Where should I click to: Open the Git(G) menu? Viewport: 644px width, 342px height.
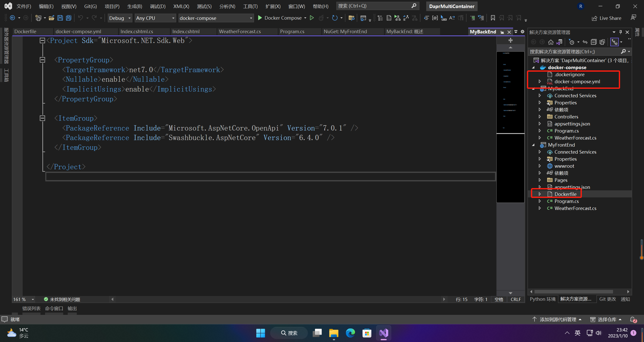click(x=90, y=6)
